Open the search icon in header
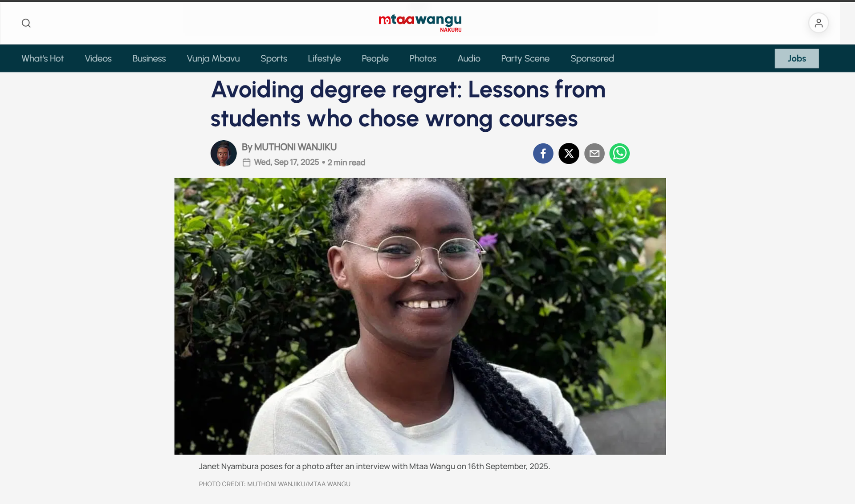This screenshot has width=855, height=504. 26,23
